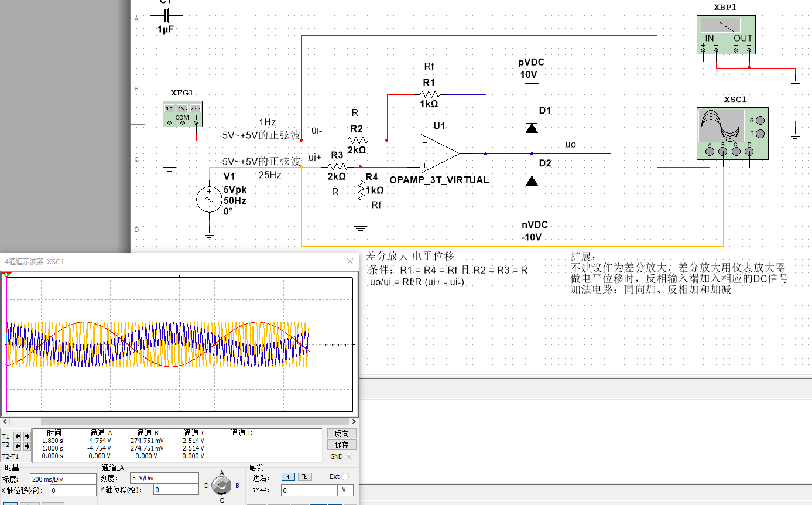Select the V1 AC voltage source

point(209,200)
